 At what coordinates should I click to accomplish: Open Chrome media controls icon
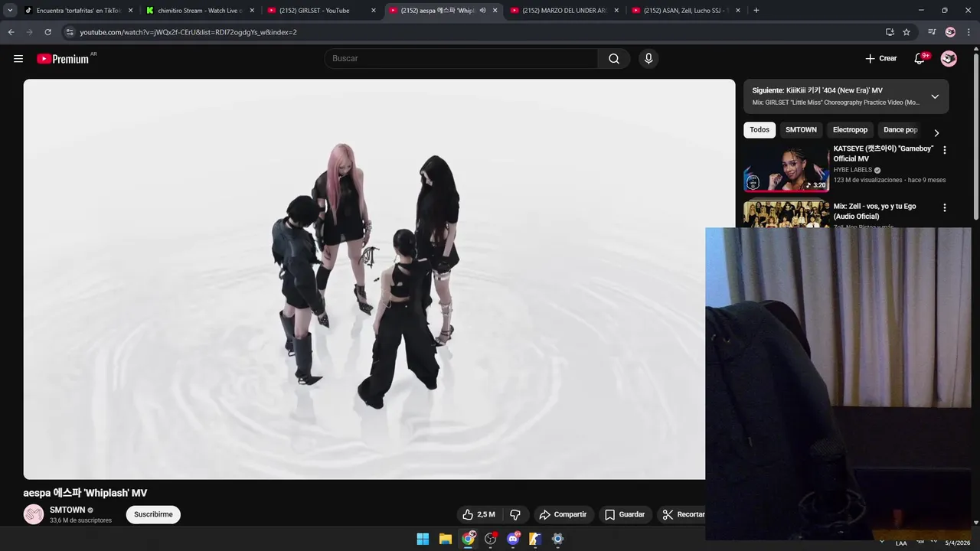point(932,32)
